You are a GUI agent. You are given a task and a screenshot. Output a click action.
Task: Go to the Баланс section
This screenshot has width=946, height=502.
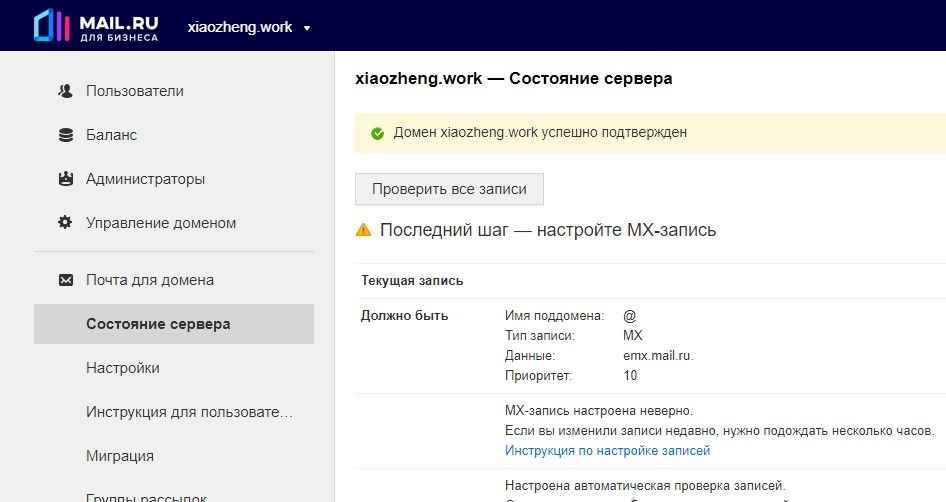pos(111,135)
